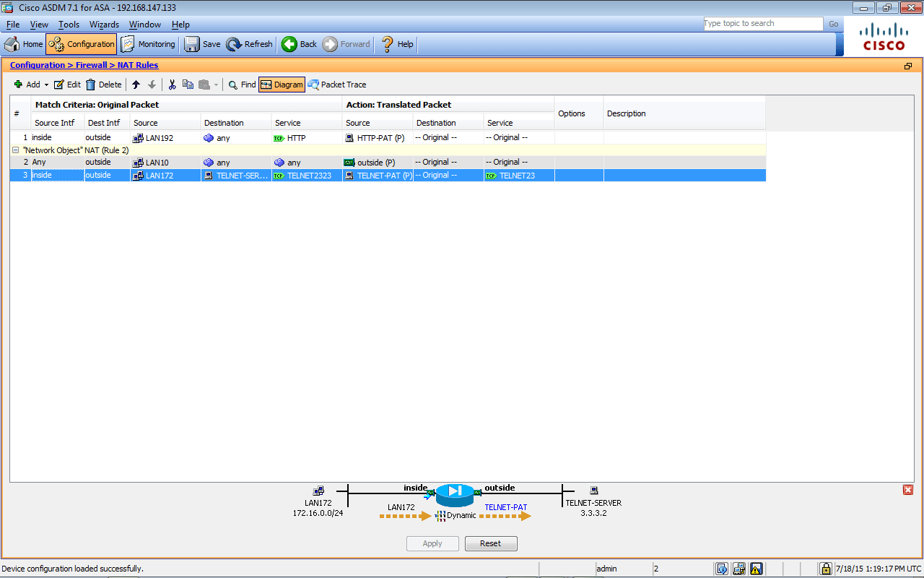Open the View menu
Screen dimensions: 924x578
point(39,25)
